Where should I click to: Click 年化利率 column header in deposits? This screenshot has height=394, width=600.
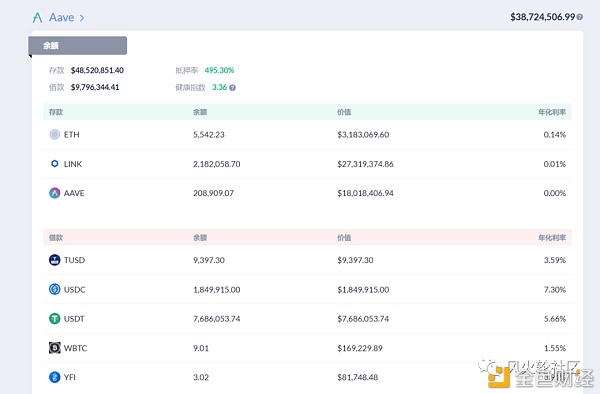pos(552,112)
